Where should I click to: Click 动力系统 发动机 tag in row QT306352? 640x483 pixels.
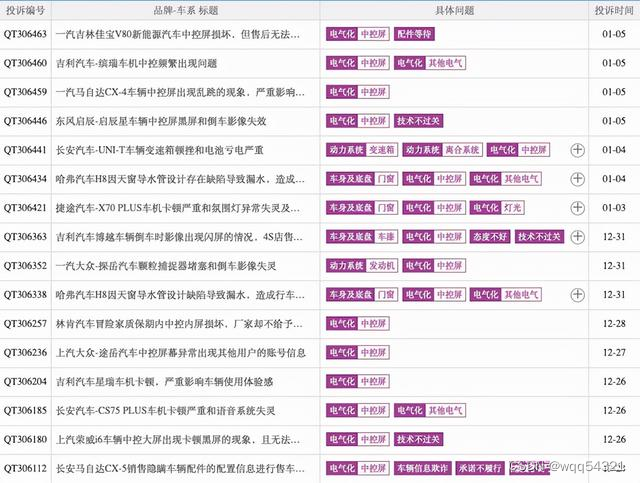coord(362,266)
